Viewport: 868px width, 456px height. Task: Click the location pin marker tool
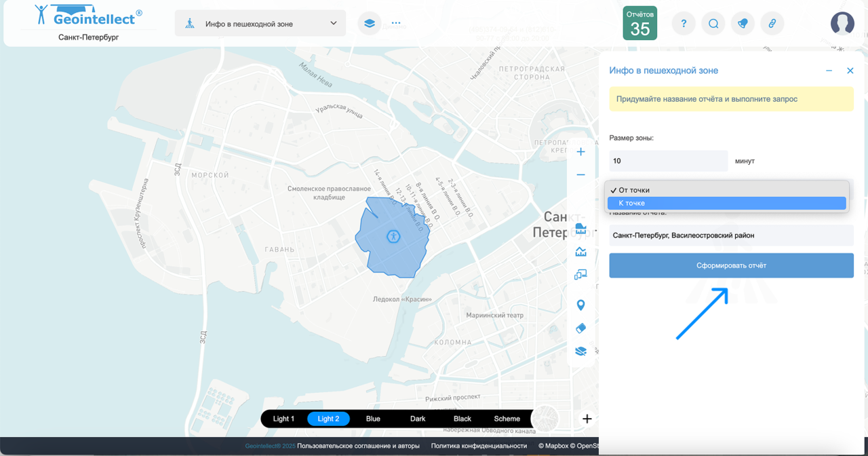coord(580,305)
